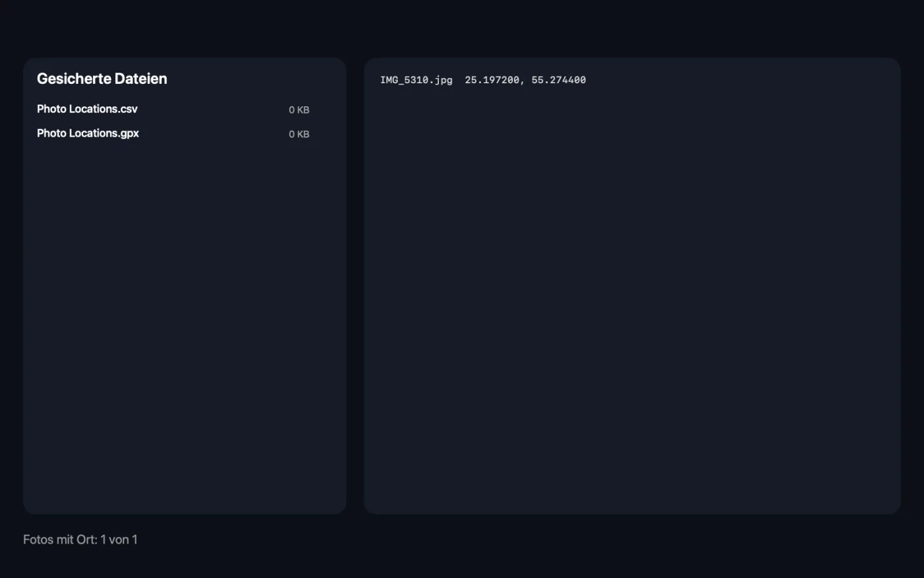Click the Gesicherte Dateien heading

point(102,79)
